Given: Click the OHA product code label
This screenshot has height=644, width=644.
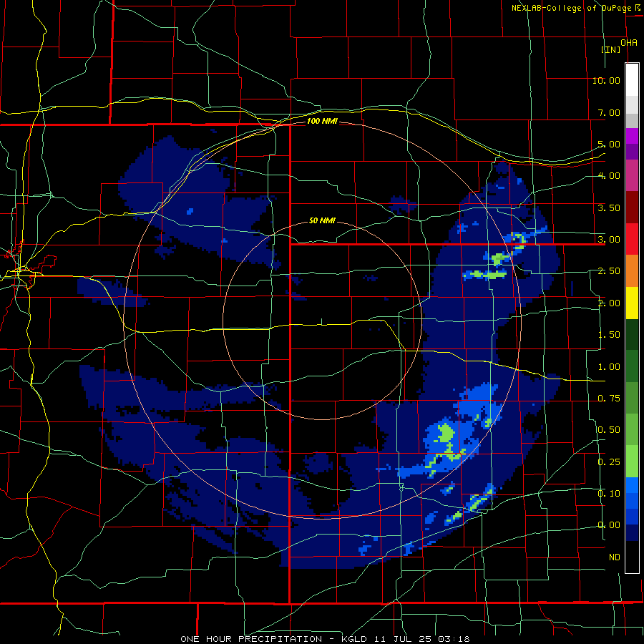Looking at the screenshot, I should (629, 43).
